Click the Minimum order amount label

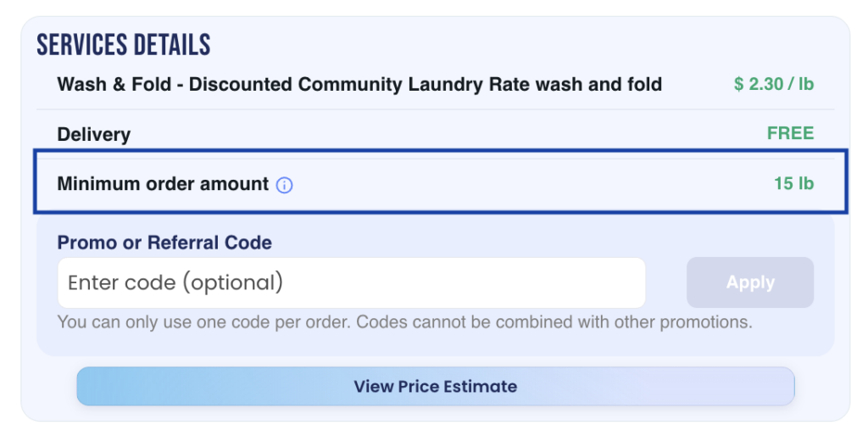(163, 183)
